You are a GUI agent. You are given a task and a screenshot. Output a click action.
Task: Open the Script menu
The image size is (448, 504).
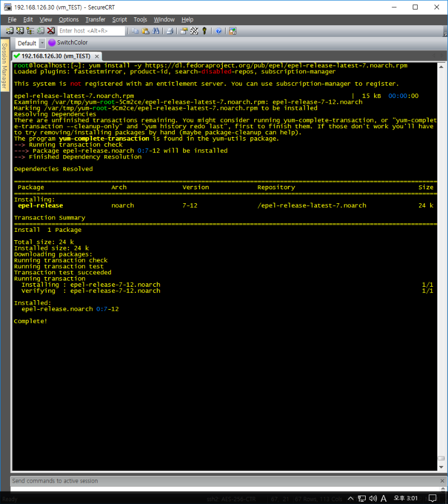[119, 20]
